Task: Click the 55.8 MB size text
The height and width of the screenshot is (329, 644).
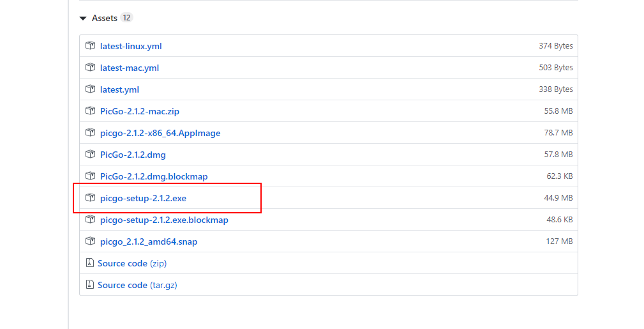Action: (x=558, y=111)
